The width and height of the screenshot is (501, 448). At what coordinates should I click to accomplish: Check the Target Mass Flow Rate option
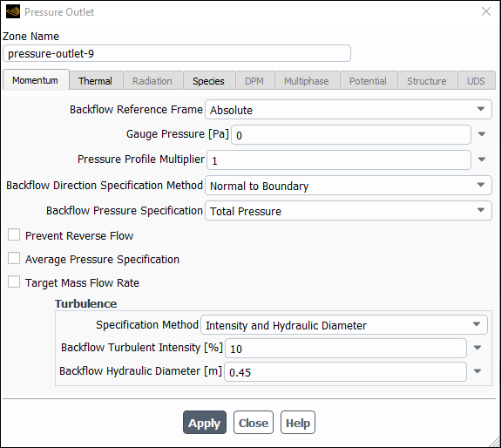pyautogui.click(x=14, y=282)
